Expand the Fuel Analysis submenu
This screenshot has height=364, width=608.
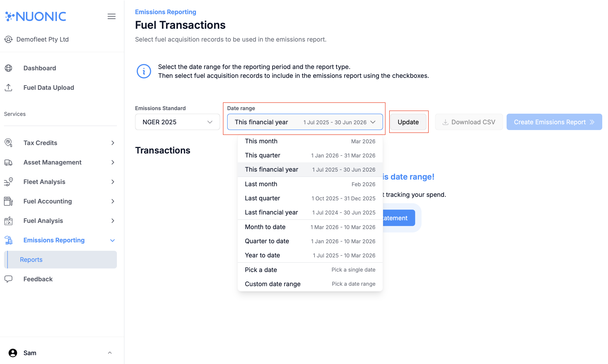[x=112, y=221]
